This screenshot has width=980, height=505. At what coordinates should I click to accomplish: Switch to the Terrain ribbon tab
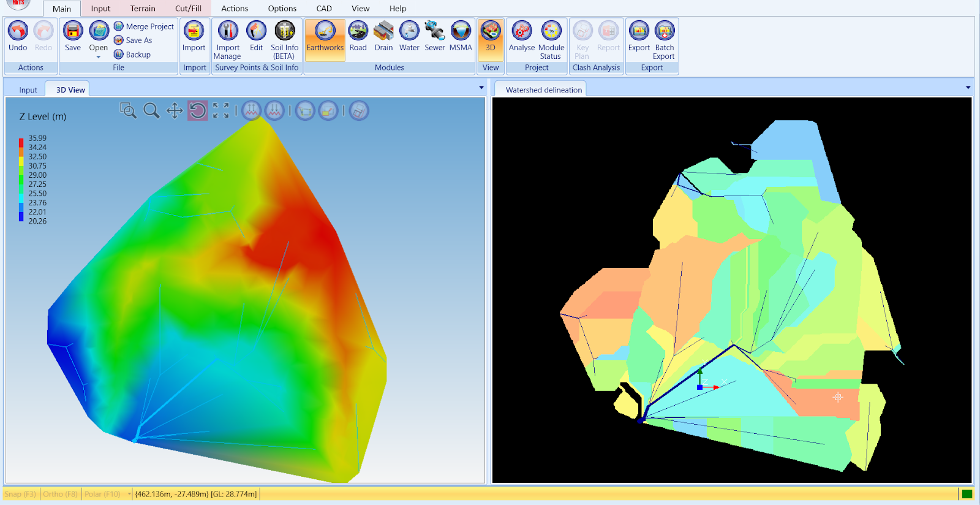point(143,9)
